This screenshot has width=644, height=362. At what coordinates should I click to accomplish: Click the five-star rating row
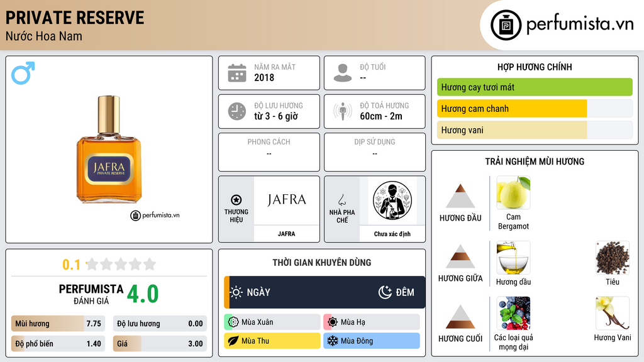click(121, 264)
